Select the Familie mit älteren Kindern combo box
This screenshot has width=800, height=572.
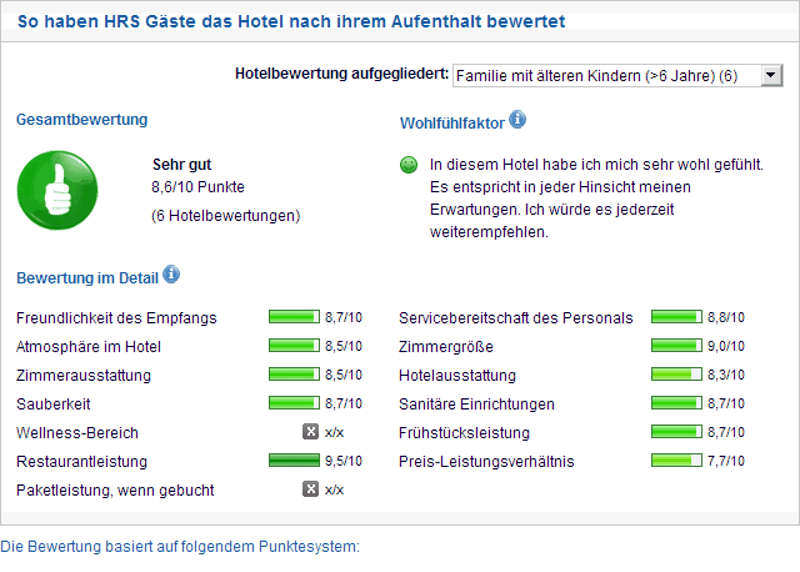point(607,75)
